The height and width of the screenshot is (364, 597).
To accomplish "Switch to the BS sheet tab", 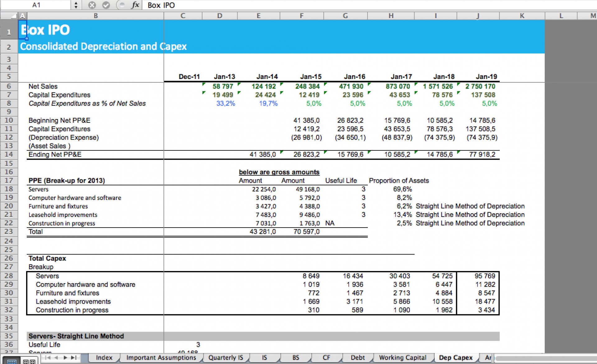I will tap(296, 358).
